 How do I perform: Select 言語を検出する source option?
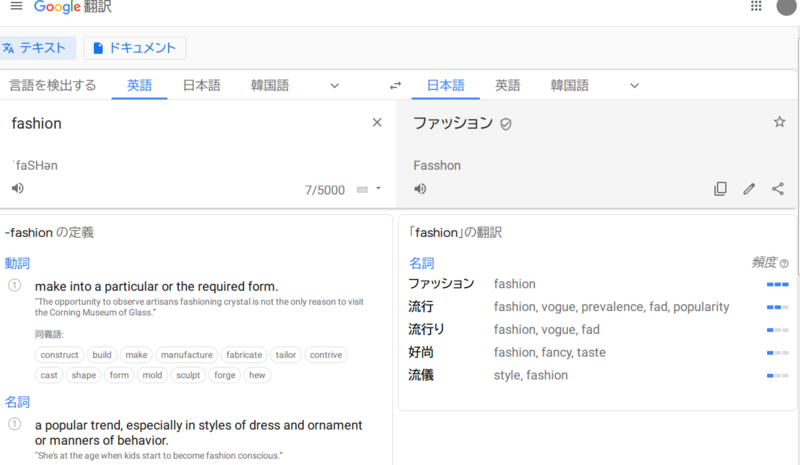[x=53, y=85]
